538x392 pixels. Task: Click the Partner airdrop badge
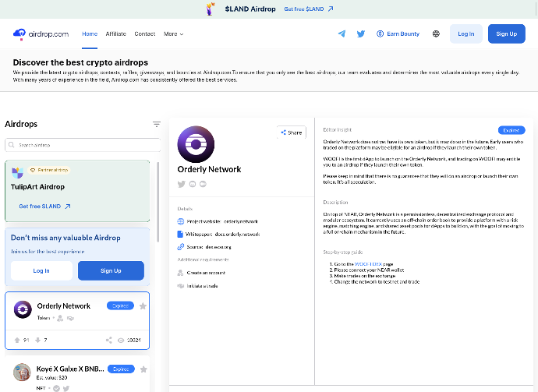tap(49, 170)
